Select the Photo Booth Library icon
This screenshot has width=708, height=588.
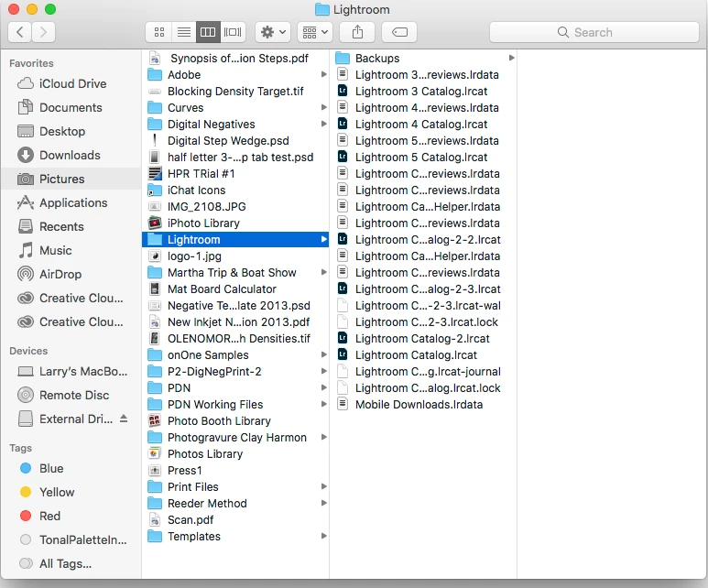click(x=155, y=420)
